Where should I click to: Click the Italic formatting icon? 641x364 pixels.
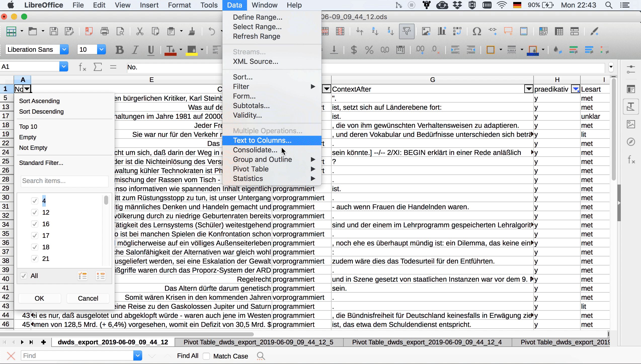[136, 49]
